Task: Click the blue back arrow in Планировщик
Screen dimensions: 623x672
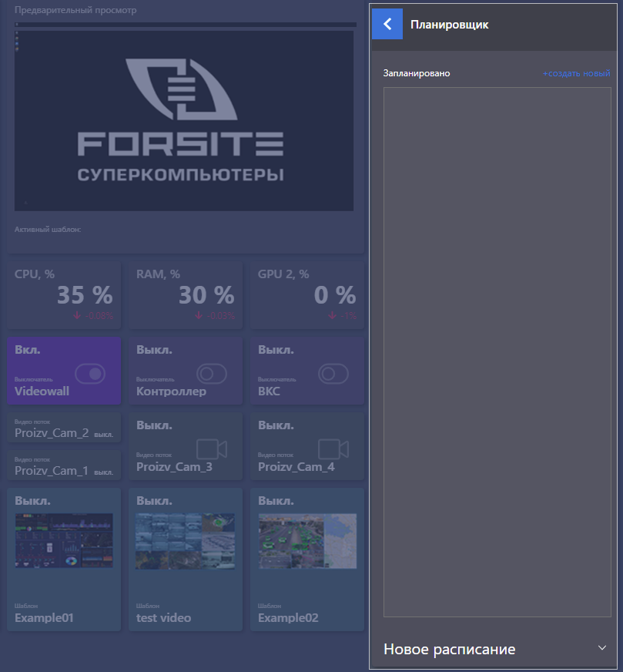Action: pos(387,24)
